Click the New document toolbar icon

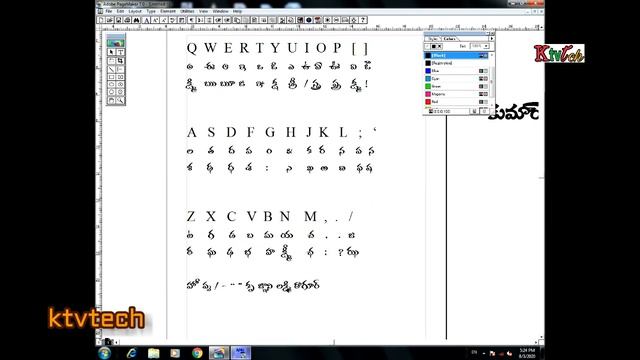(x=101, y=20)
